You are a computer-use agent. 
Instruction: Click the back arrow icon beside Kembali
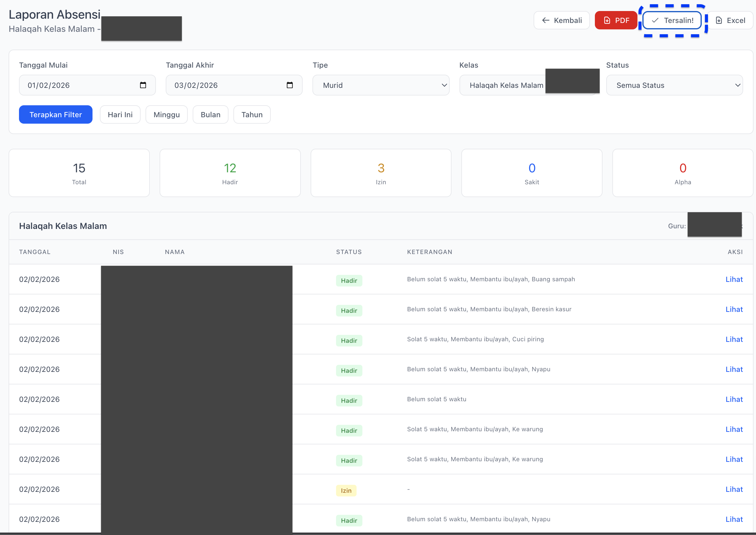(x=546, y=21)
